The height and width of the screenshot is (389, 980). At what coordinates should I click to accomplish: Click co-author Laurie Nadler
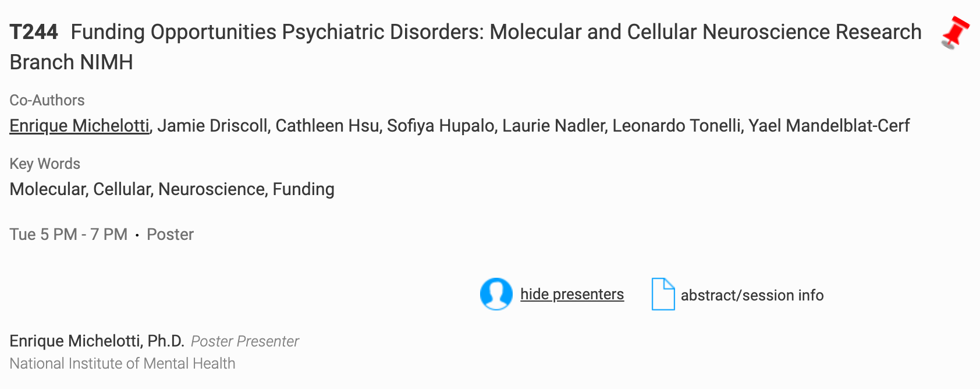553,126
